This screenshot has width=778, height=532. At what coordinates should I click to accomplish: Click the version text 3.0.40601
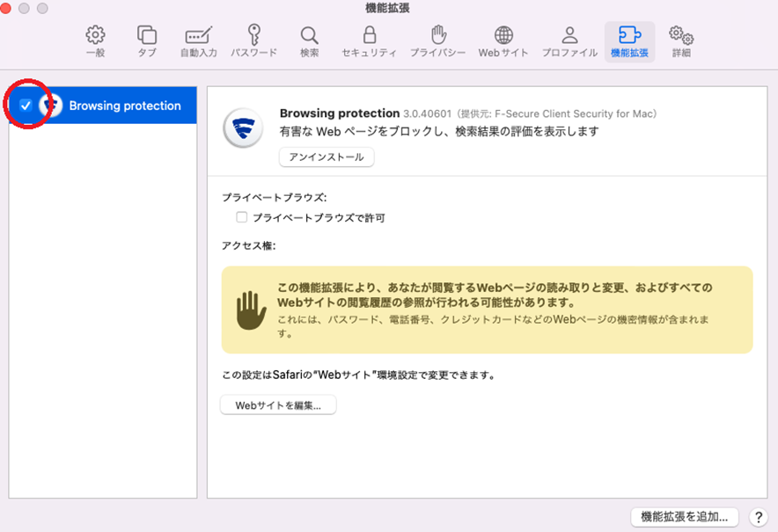tap(427, 113)
